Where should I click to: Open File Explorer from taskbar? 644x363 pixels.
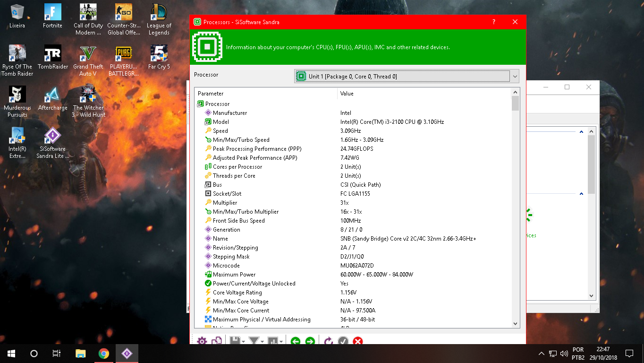point(81,354)
